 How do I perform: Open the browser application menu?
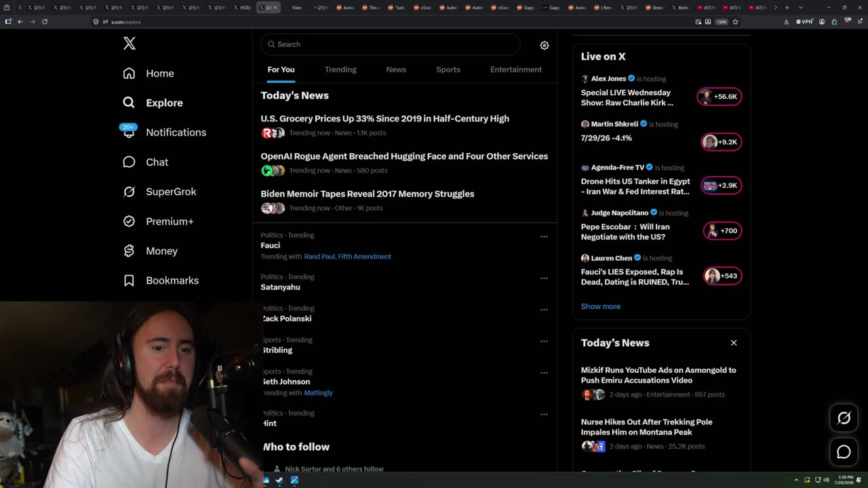859,22
